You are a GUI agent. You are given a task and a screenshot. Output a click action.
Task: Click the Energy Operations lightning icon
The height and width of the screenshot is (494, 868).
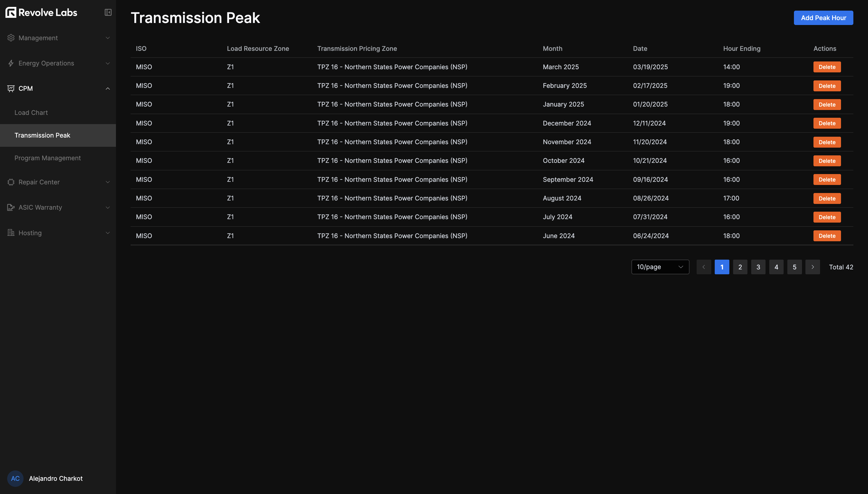pyautogui.click(x=11, y=63)
